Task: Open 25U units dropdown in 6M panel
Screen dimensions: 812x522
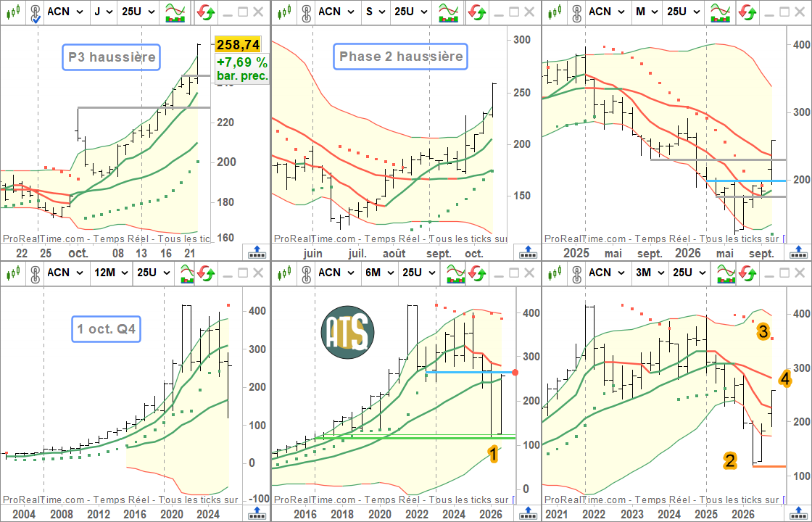Action: (418, 273)
